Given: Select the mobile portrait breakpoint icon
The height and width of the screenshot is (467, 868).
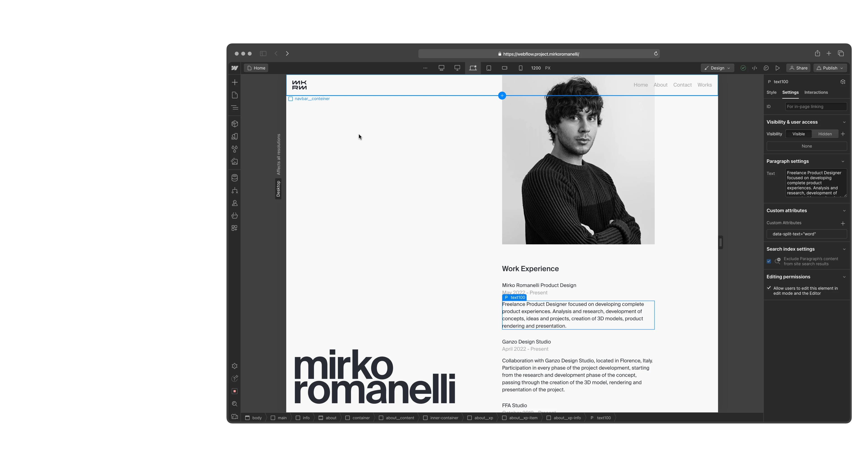Looking at the screenshot, I should coord(520,68).
